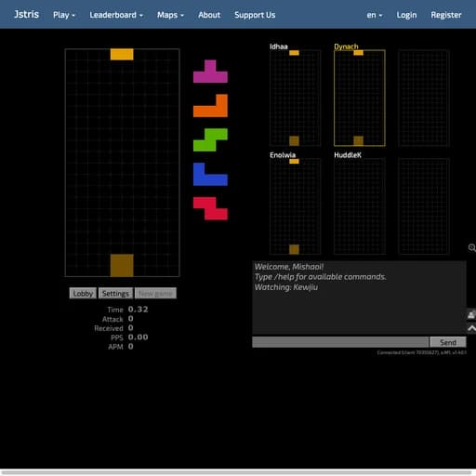Image resolution: width=476 pixels, height=476 pixels.
Task: Click the yellow falling piece on main board
Action: 122,54
